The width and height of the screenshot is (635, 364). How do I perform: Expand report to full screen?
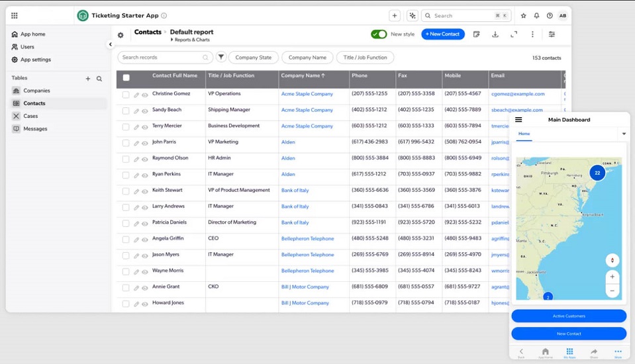(514, 34)
